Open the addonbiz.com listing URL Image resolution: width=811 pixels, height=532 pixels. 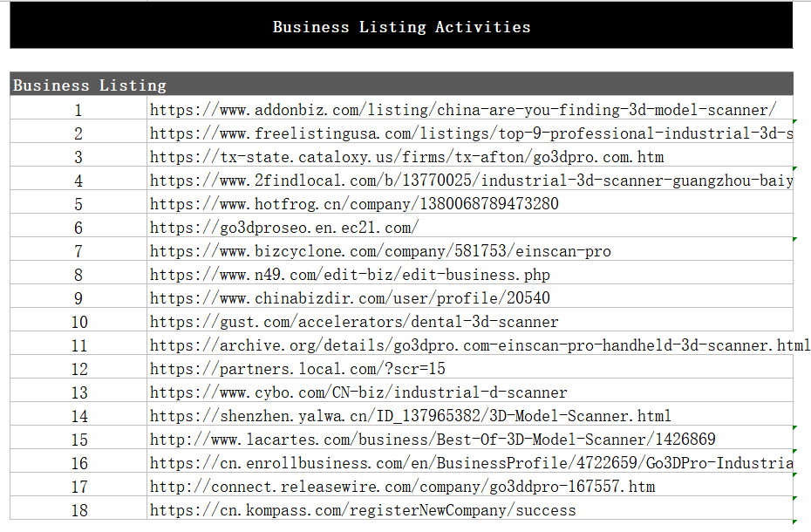click(463, 110)
